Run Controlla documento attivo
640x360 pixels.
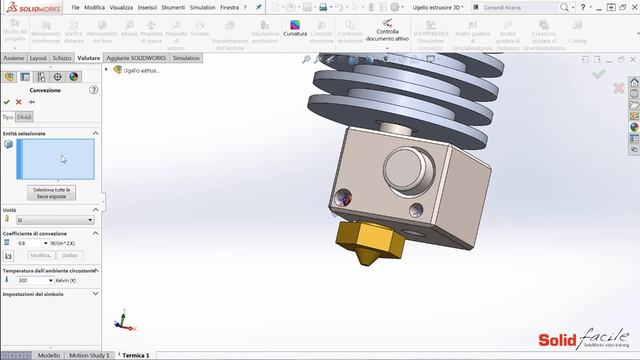(387, 31)
